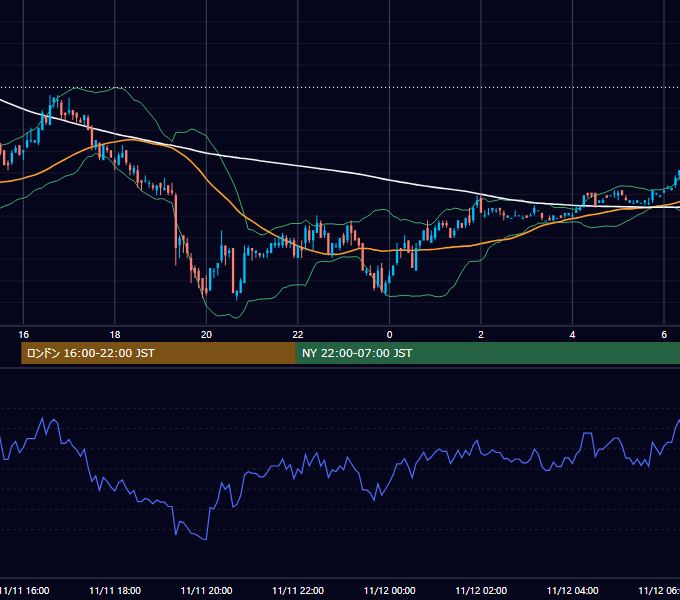The width and height of the screenshot is (680, 600).
Task: Click the 11/11 18:00 date label
Action: 115,590
